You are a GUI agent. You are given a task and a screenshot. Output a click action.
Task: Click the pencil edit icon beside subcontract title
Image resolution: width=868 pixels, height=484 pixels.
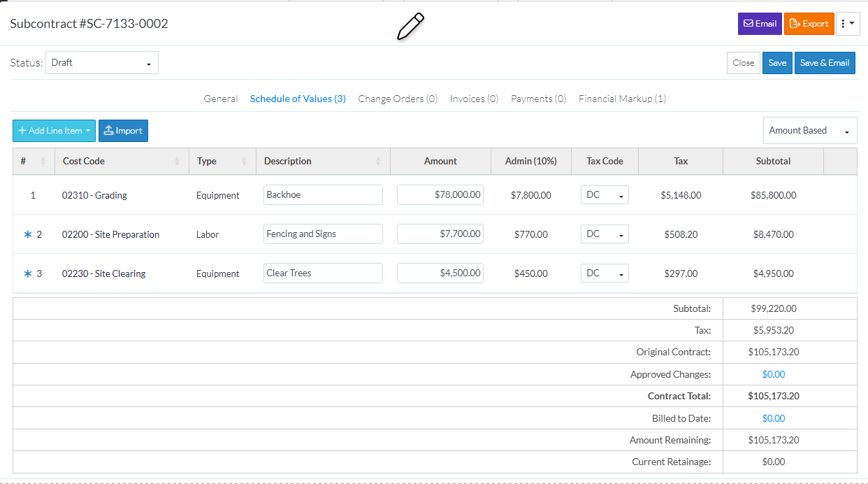(411, 27)
